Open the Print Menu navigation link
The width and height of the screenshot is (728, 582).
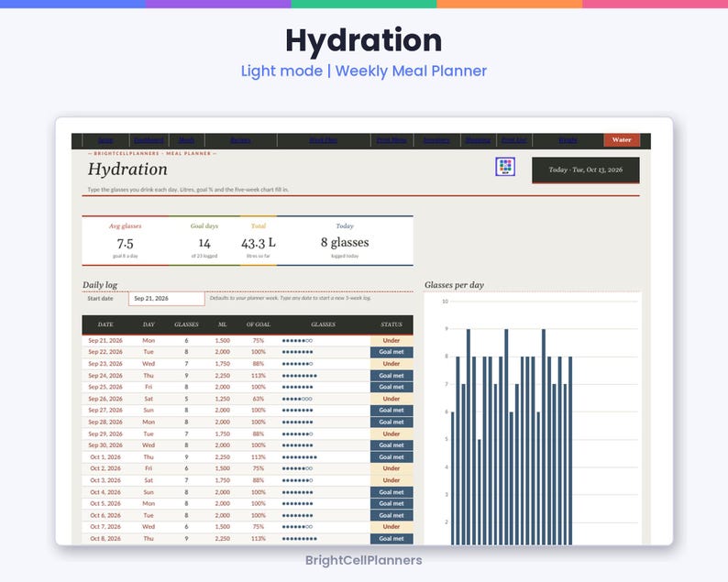click(x=392, y=140)
